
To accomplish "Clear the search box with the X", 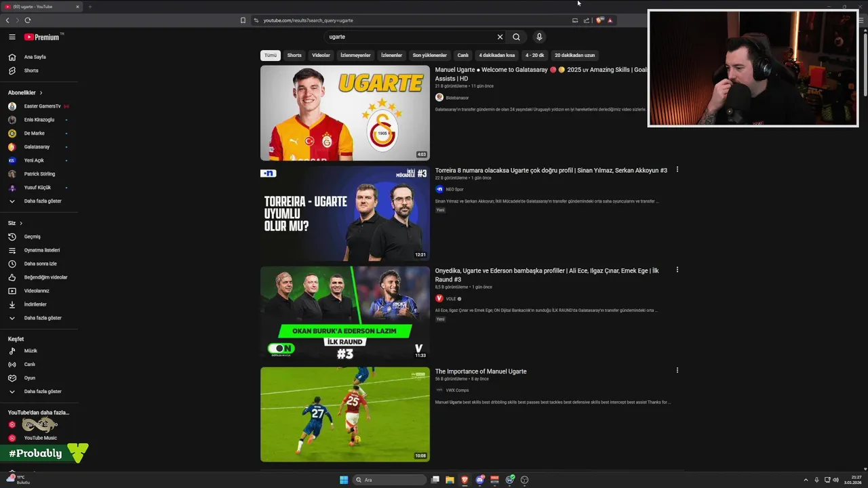I will [500, 37].
